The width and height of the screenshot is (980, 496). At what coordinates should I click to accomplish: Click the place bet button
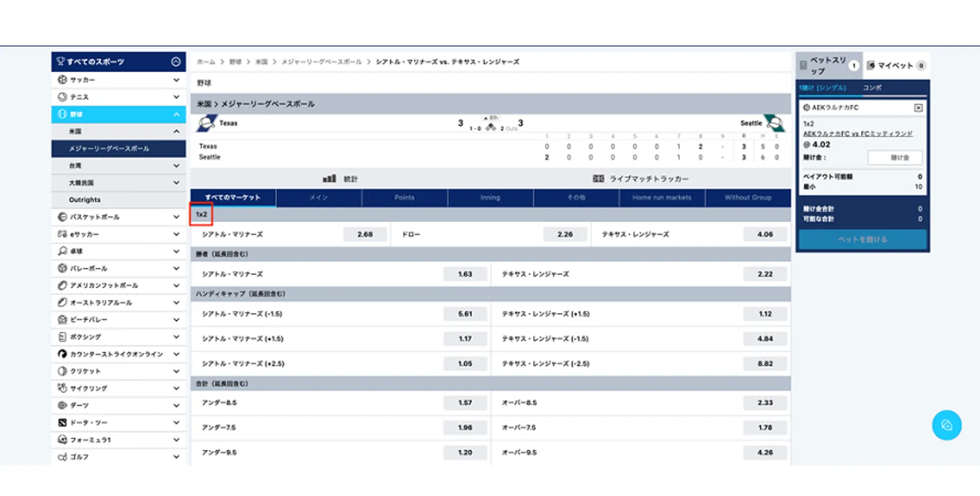pos(863,240)
